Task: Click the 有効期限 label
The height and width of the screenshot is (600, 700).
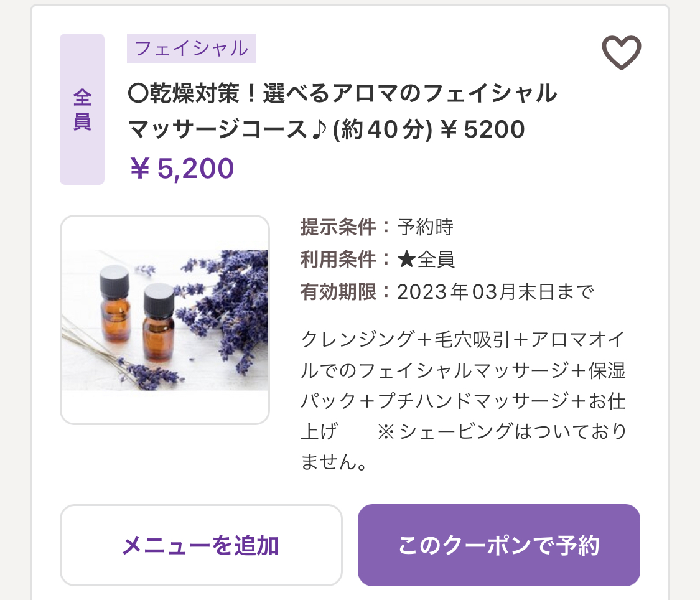Action: pos(338,292)
